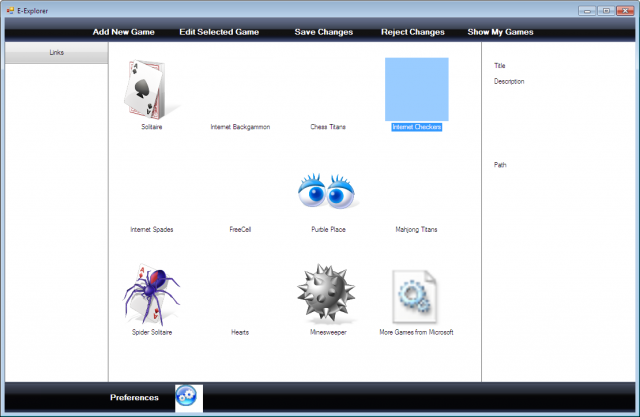Screen dimensions: 640x417
Task: Click the Internet Checkers label
Action: [417, 127]
